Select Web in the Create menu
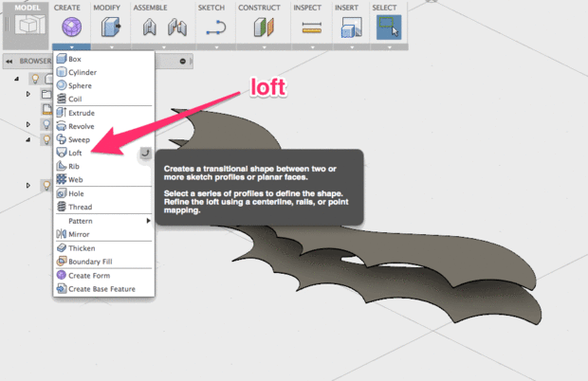This screenshot has height=381, width=588. pos(104,179)
